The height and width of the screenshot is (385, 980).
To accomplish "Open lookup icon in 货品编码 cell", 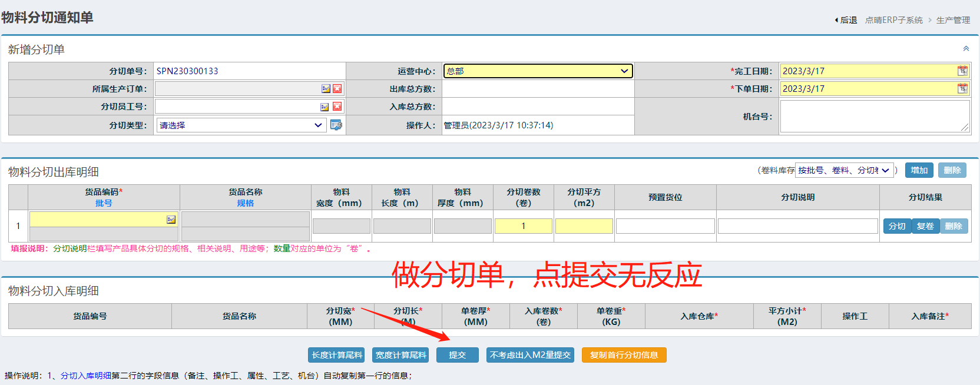I will coord(171,220).
